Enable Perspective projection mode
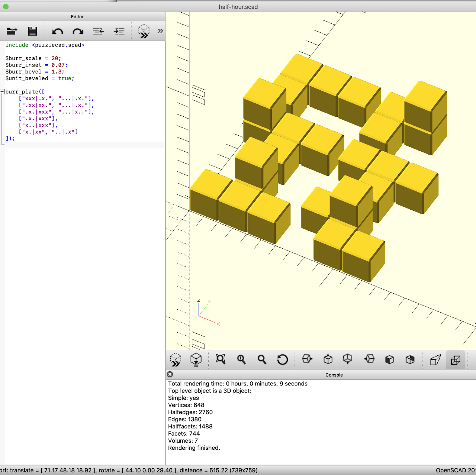The height and width of the screenshot is (475, 476). click(x=435, y=359)
